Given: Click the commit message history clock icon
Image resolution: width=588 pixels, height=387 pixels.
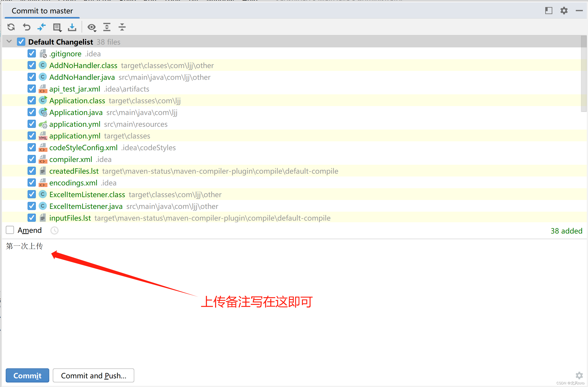Looking at the screenshot, I should pos(54,230).
